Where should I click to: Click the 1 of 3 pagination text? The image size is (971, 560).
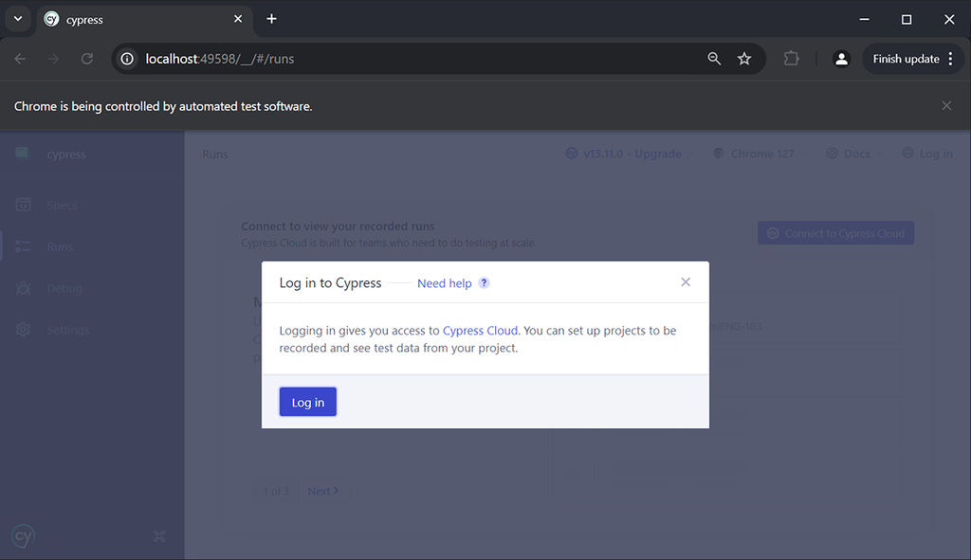pyautogui.click(x=276, y=491)
